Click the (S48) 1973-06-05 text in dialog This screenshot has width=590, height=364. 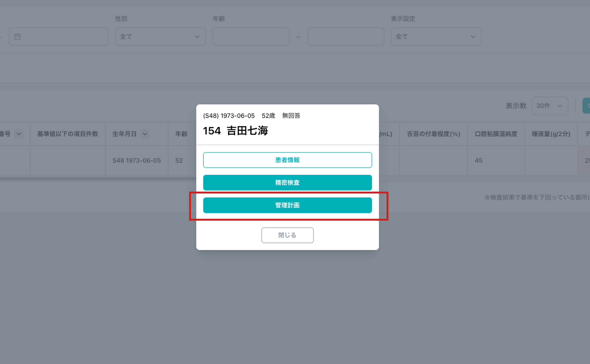coord(229,116)
